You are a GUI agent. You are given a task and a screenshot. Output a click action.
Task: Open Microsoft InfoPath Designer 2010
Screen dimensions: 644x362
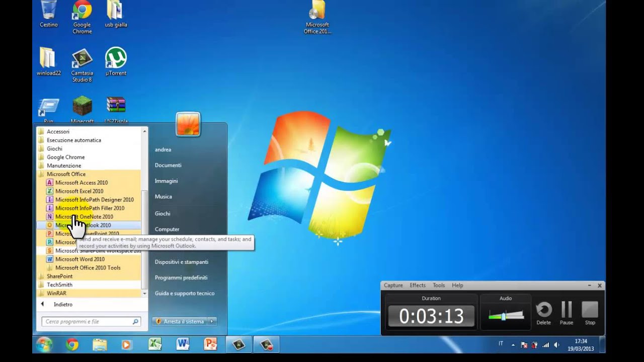(94, 200)
